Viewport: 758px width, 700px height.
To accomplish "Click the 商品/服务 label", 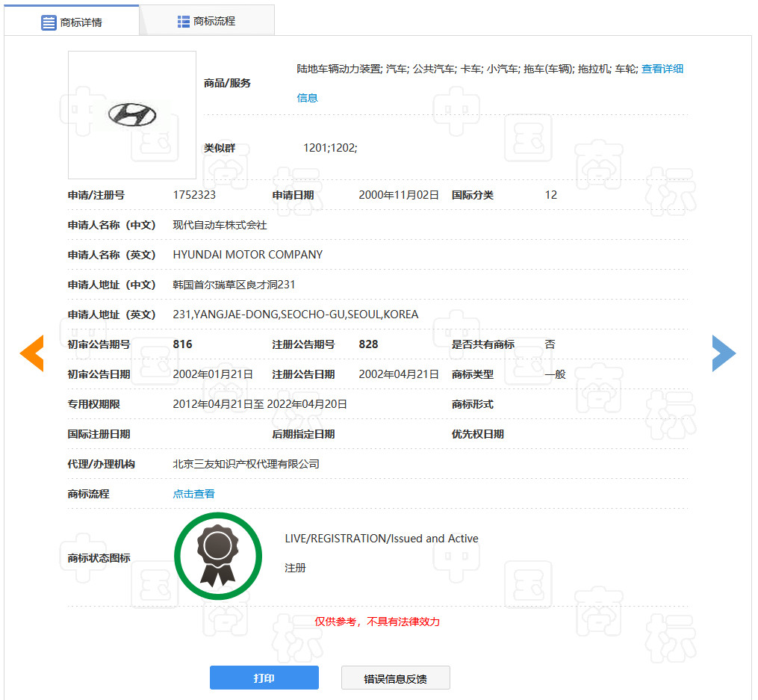I will [x=227, y=83].
